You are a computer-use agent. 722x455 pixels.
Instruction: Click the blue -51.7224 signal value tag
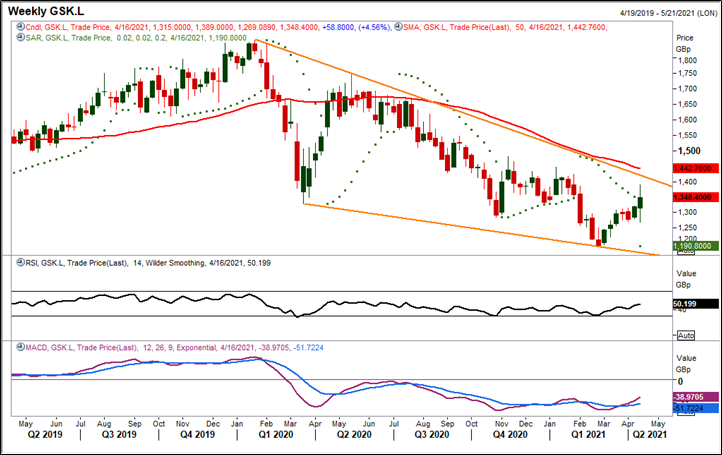click(x=695, y=408)
